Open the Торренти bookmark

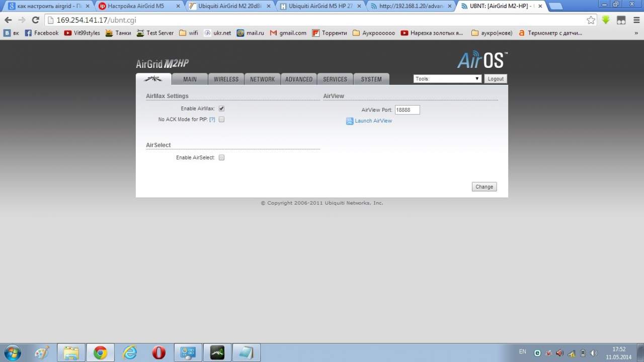pyautogui.click(x=330, y=33)
